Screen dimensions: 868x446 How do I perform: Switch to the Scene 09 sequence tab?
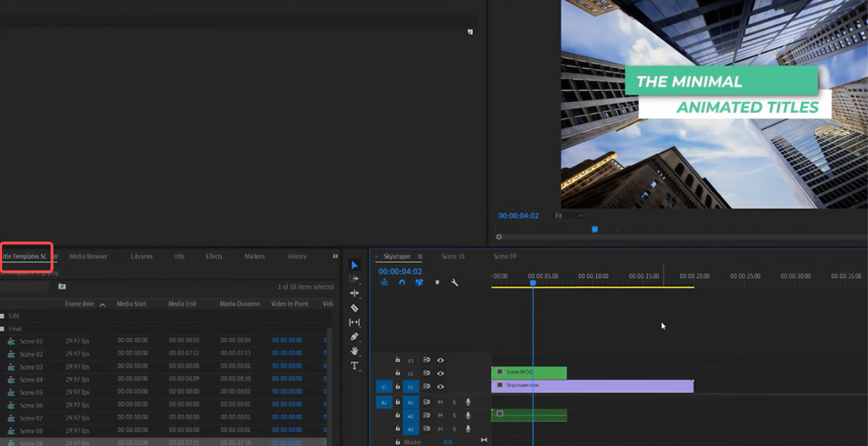coord(505,256)
